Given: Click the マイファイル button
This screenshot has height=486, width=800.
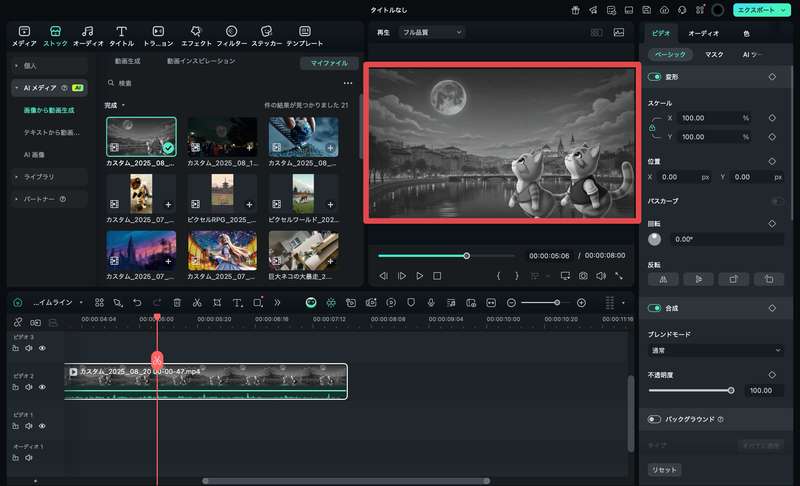Looking at the screenshot, I should 329,63.
